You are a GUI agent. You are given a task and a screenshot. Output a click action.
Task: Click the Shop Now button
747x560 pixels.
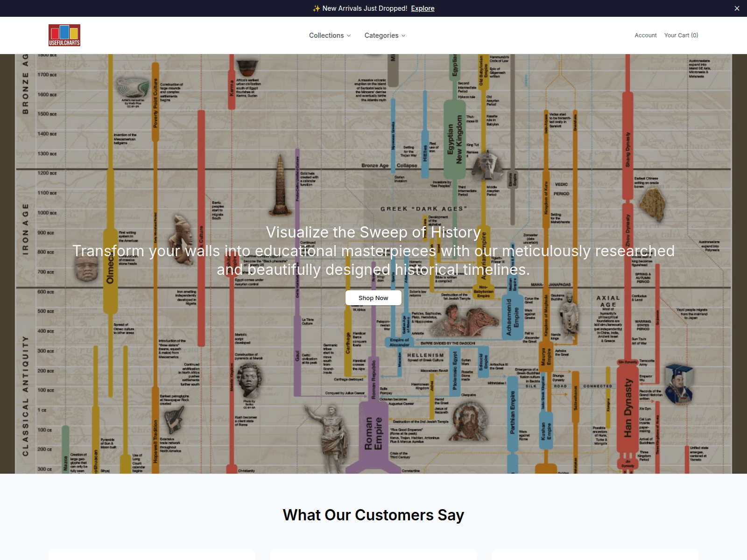[373, 298]
